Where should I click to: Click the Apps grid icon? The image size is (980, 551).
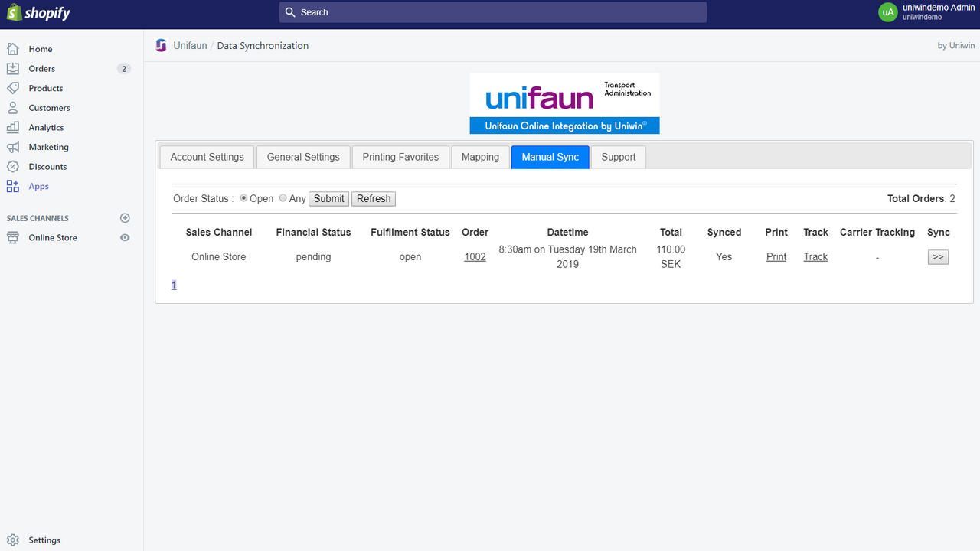pos(13,186)
